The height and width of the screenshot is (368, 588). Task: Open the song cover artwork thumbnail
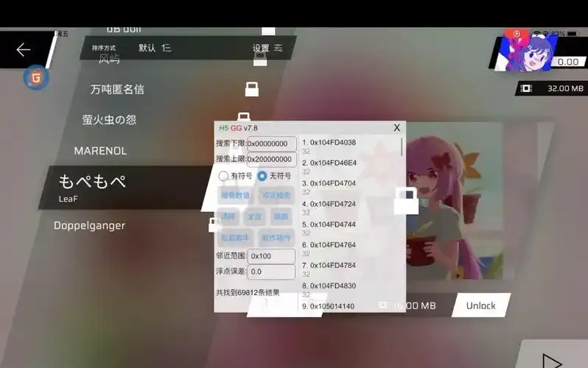(454, 200)
